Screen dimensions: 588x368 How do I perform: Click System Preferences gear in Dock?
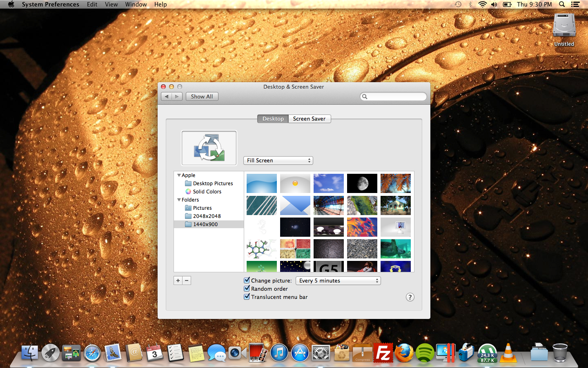321,352
